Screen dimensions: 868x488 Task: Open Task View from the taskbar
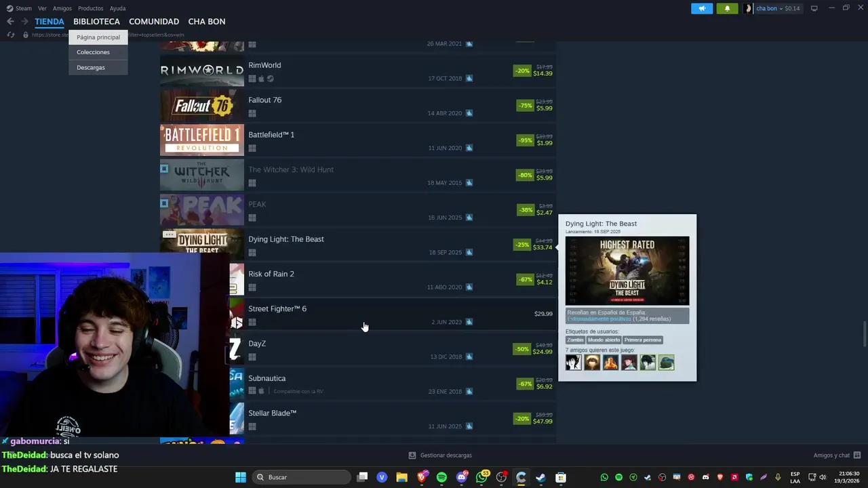[x=362, y=477]
